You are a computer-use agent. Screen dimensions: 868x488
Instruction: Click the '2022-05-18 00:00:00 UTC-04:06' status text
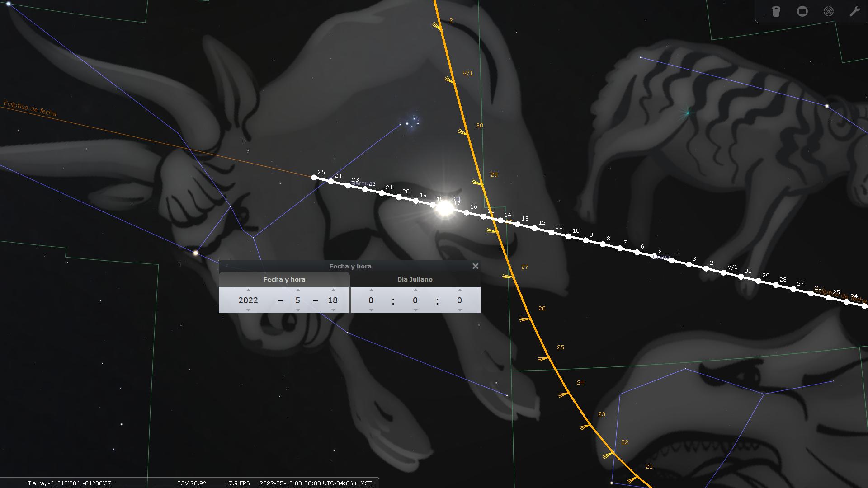(316, 483)
